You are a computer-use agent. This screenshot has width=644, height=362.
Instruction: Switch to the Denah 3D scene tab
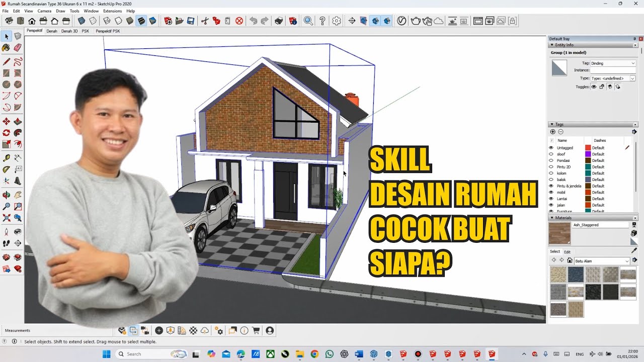point(69,31)
